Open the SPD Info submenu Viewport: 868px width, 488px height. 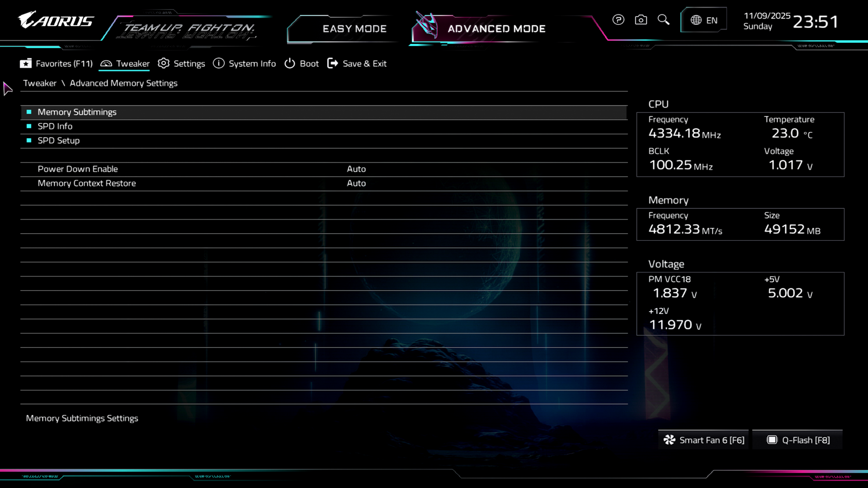click(x=55, y=127)
